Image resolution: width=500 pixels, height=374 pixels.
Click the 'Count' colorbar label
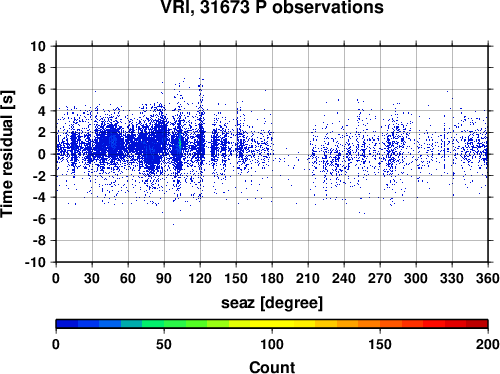click(272, 367)
